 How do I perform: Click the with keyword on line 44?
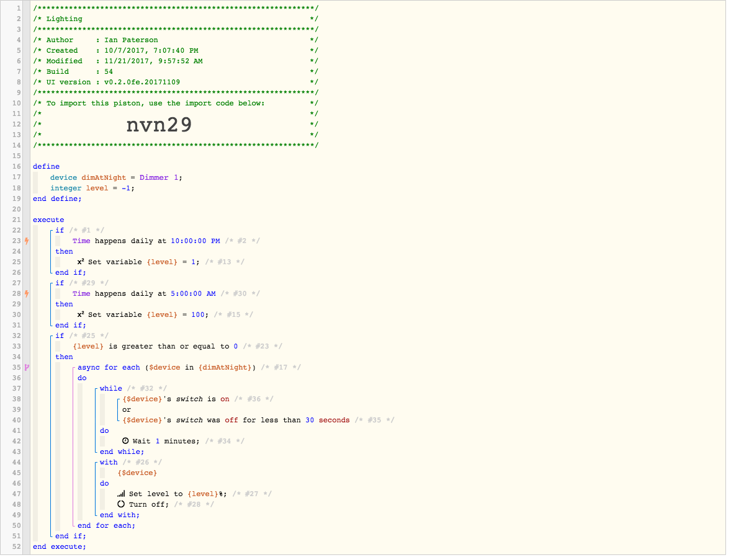click(x=109, y=463)
